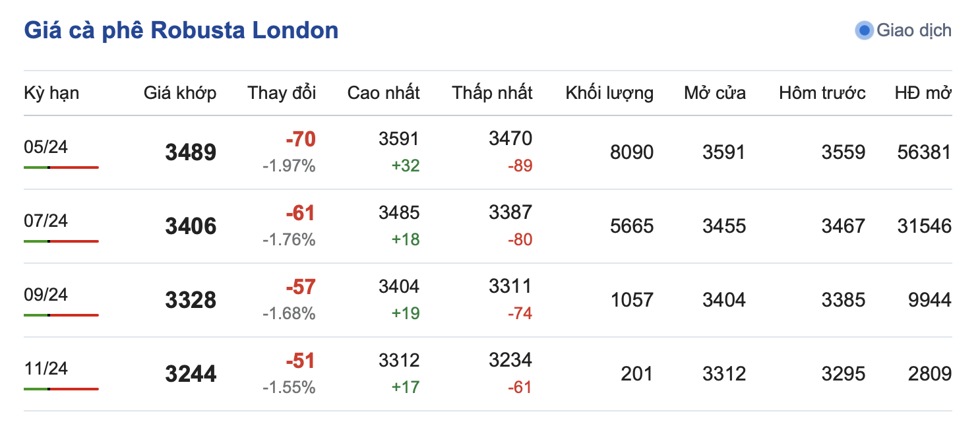Open the 05/24 contract term
This screenshot has height=426, width=980.
click(46, 146)
